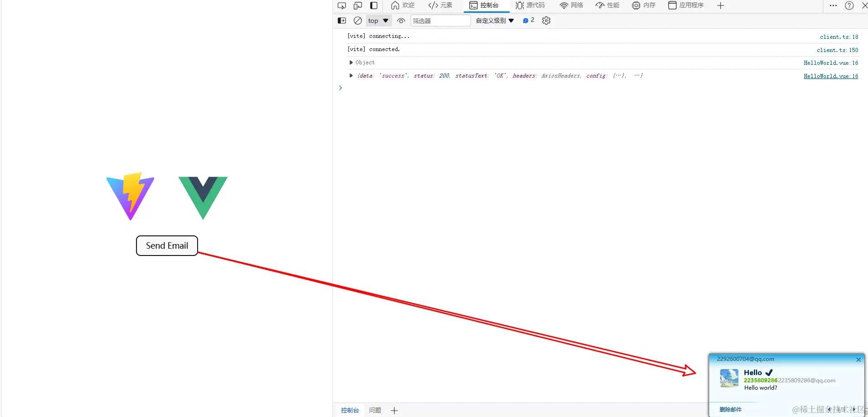Toggle device emulation icon in DevTools
The height and width of the screenshot is (417, 868).
tap(358, 5)
